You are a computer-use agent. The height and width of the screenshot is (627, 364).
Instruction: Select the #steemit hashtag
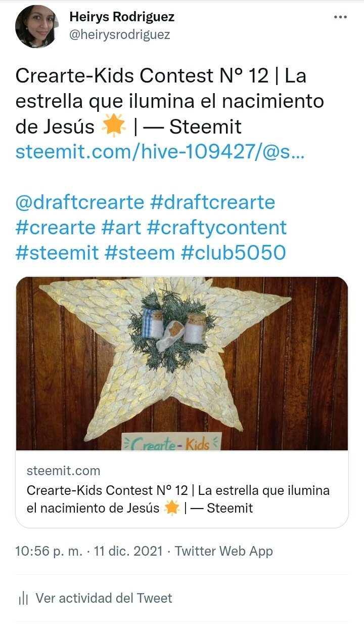[x=57, y=253]
